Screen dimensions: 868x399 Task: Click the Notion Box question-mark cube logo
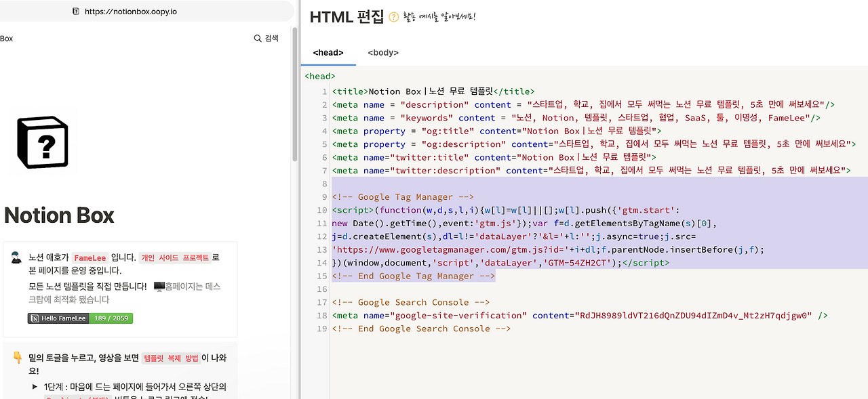[42, 142]
